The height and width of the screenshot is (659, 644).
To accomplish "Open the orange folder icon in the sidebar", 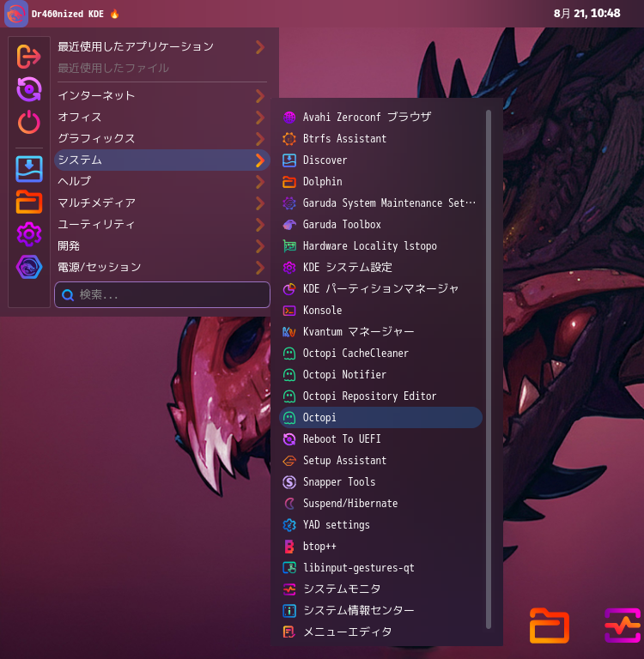I will click(28, 202).
